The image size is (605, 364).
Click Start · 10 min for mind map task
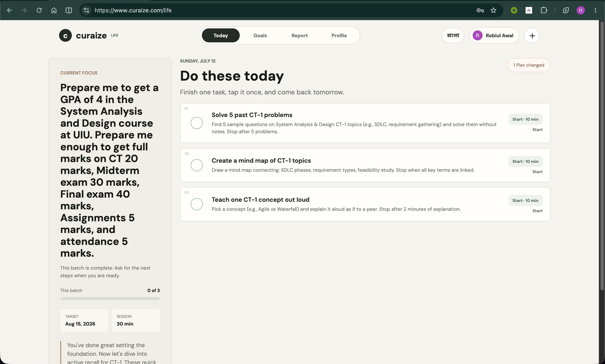[x=525, y=161]
